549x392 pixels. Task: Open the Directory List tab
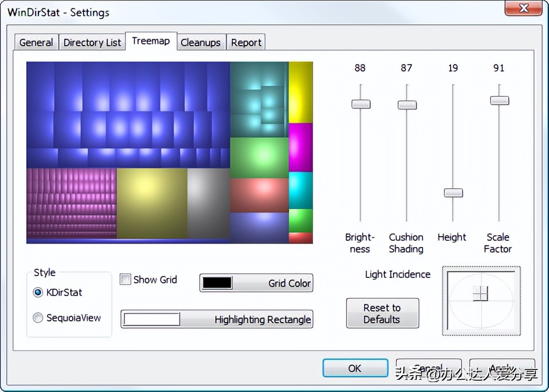(92, 42)
